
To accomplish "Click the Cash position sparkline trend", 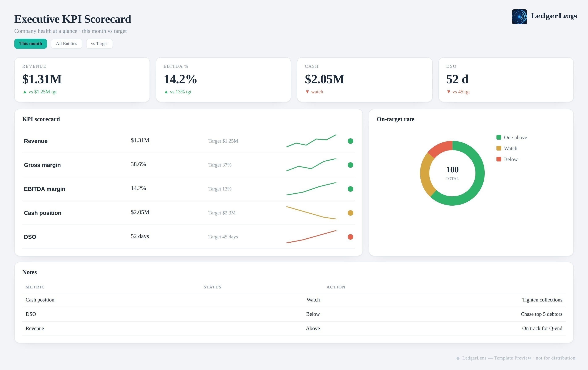I will pyautogui.click(x=311, y=213).
